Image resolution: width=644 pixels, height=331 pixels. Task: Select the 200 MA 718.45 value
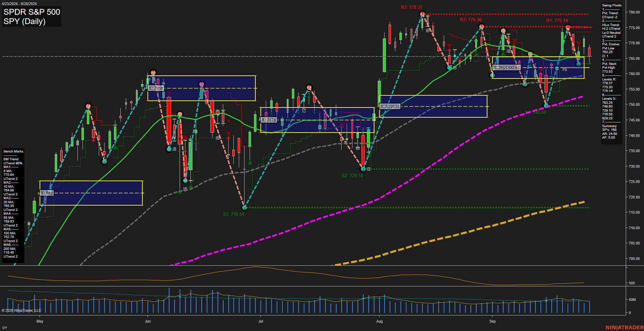click(x=9, y=251)
